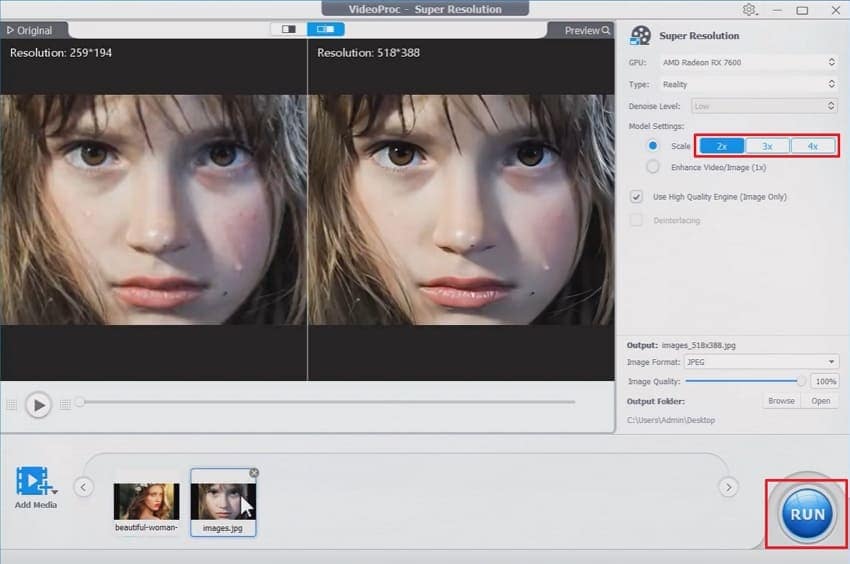Select the images.jpg thumbnail
The height and width of the screenshot is (564, 850).
click(223, 502)
